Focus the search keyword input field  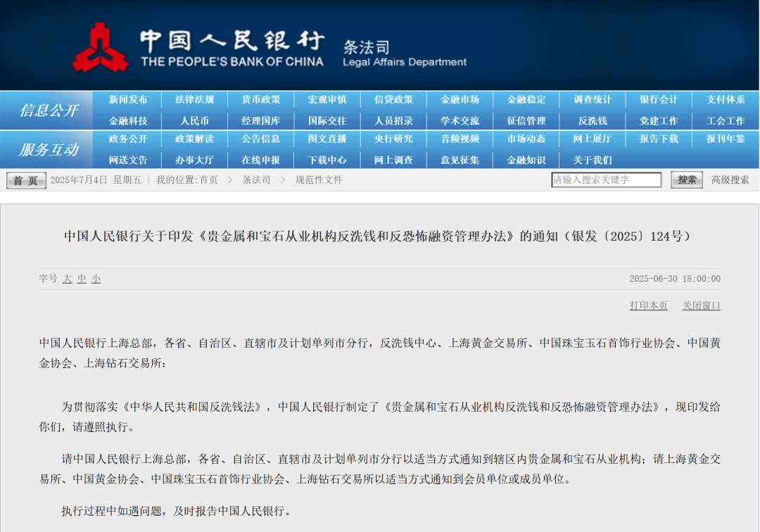(607, 179)
